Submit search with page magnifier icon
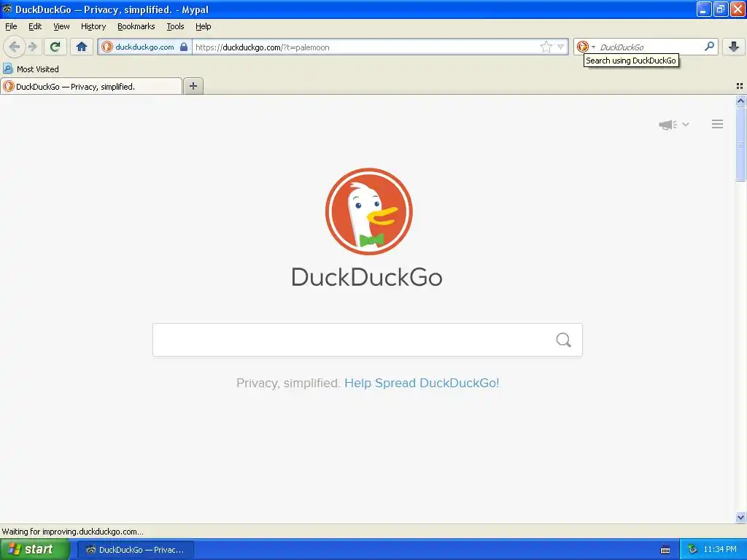Screen dimensions: 747x560 point(564,340)
